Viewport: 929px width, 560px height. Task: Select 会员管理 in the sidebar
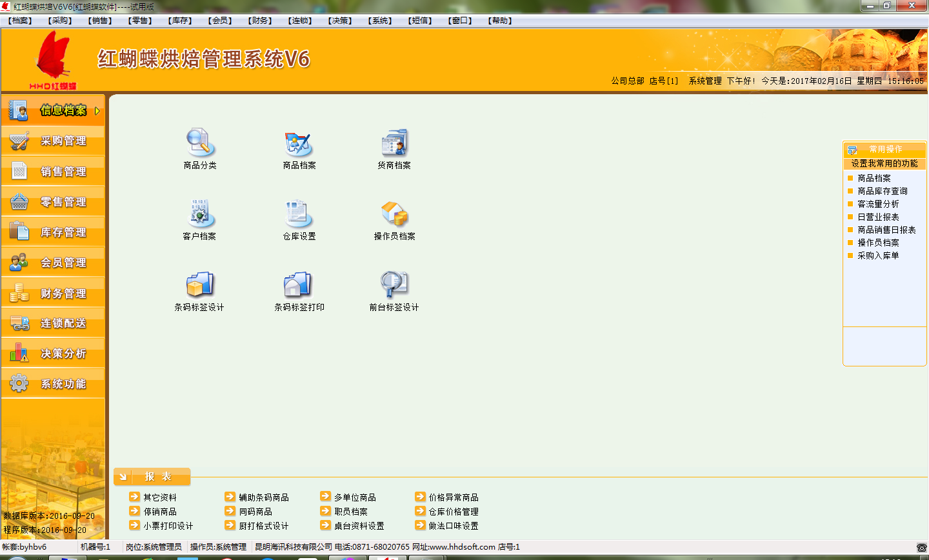53,262
